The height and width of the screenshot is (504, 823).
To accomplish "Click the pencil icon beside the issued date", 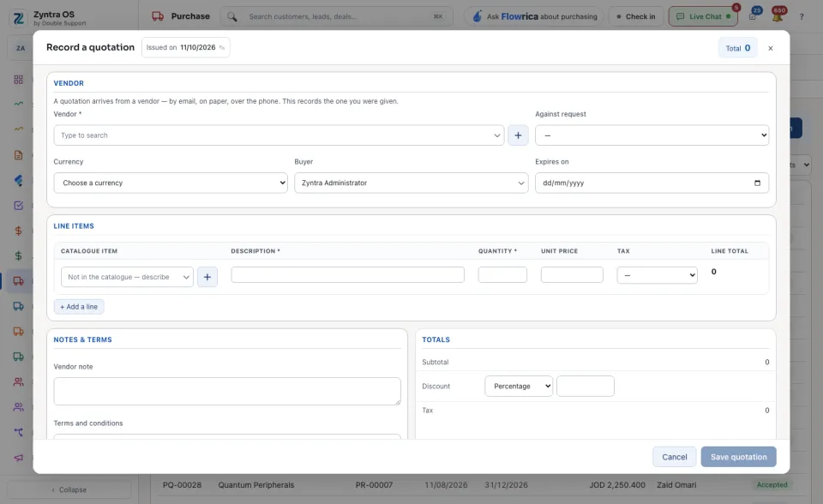I will pyautogui.click(x=222, y=48).
